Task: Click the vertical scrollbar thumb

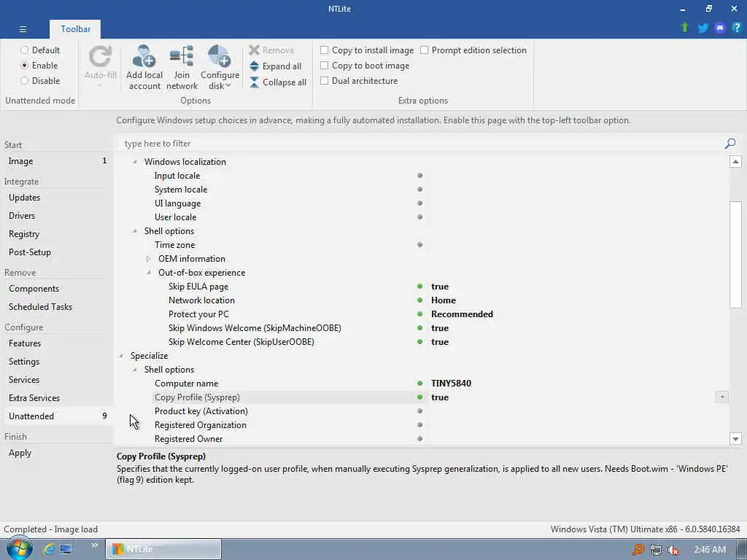Action: 735,254
